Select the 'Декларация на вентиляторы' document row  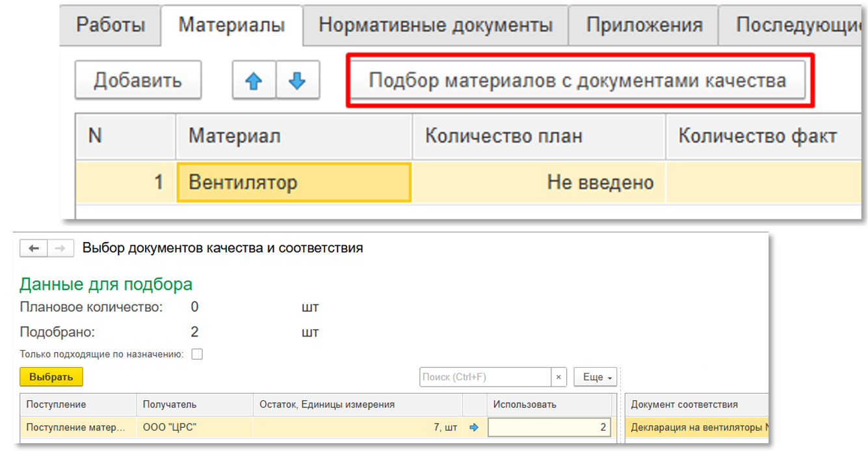pyautogui.click(x=696, y=428)
